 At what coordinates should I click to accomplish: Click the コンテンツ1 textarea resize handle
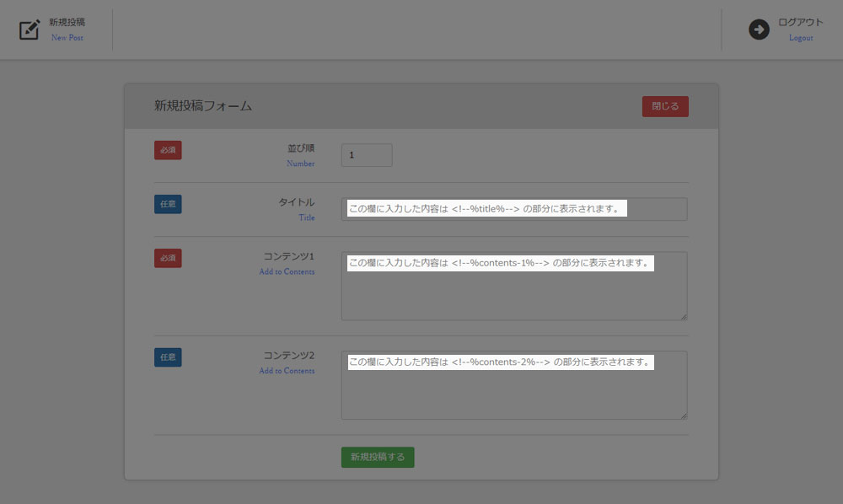point(684,317)
